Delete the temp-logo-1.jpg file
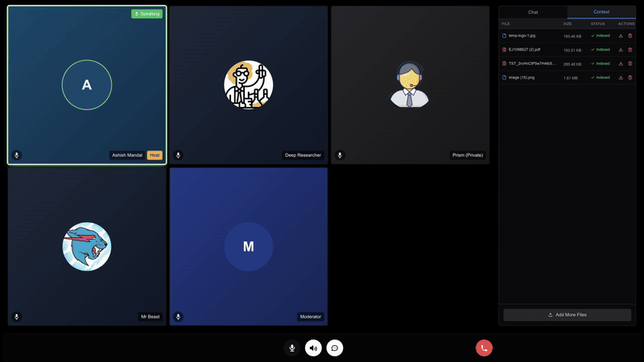This screenshot has height=362, width=644. click(630, 36)
